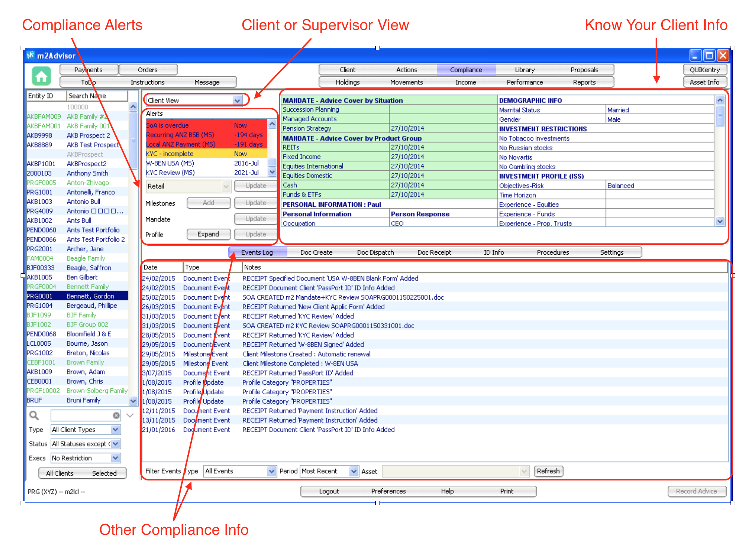Viewport: 756px width, 555px height.
Task: Open the Client View dropdown
Action: [x=237, y=100]
